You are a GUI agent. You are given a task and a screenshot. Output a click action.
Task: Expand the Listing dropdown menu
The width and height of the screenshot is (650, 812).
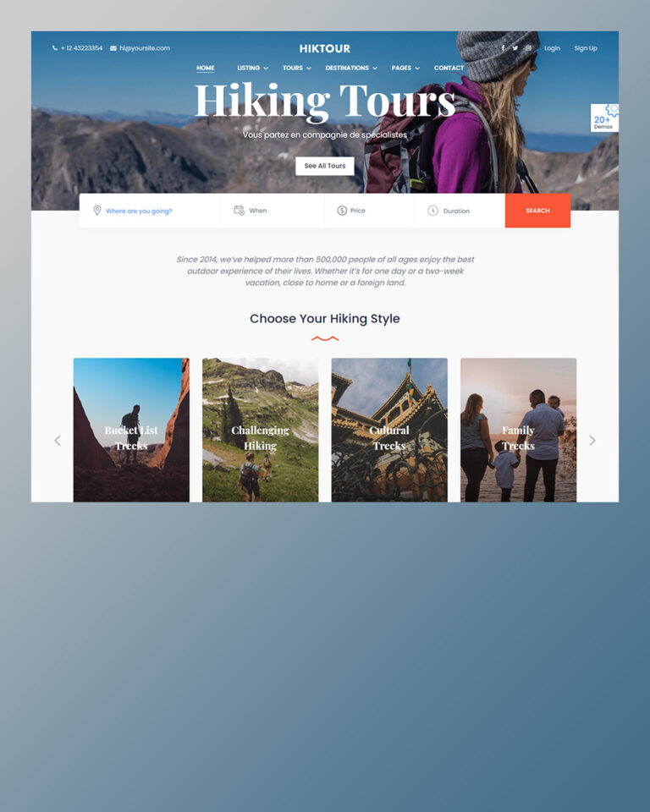coord(252,68)
